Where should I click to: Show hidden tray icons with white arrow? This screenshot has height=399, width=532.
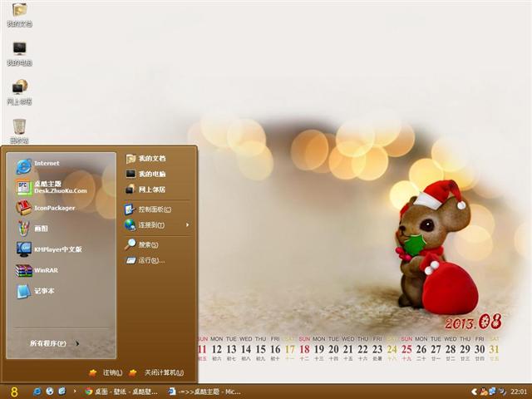475,392
